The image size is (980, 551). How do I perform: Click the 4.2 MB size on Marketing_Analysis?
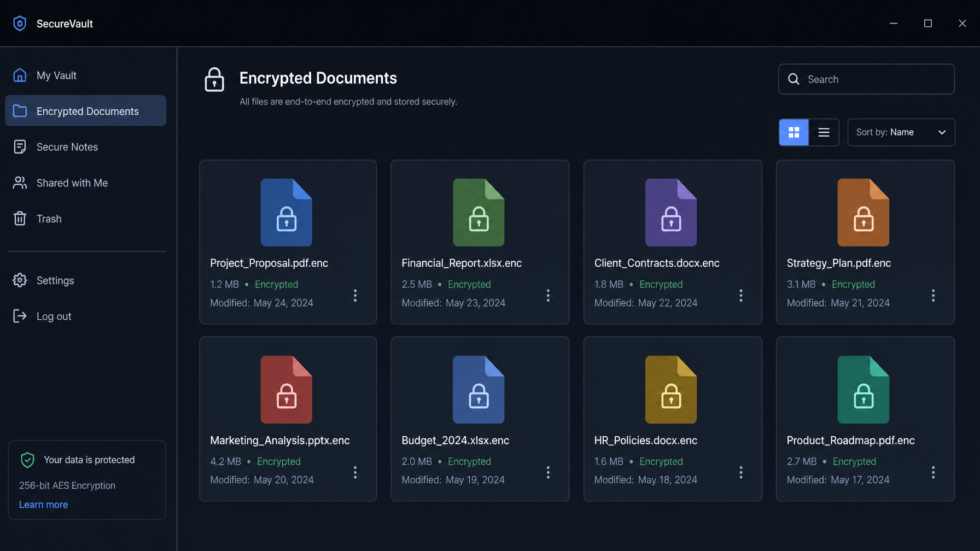(225, 462)
